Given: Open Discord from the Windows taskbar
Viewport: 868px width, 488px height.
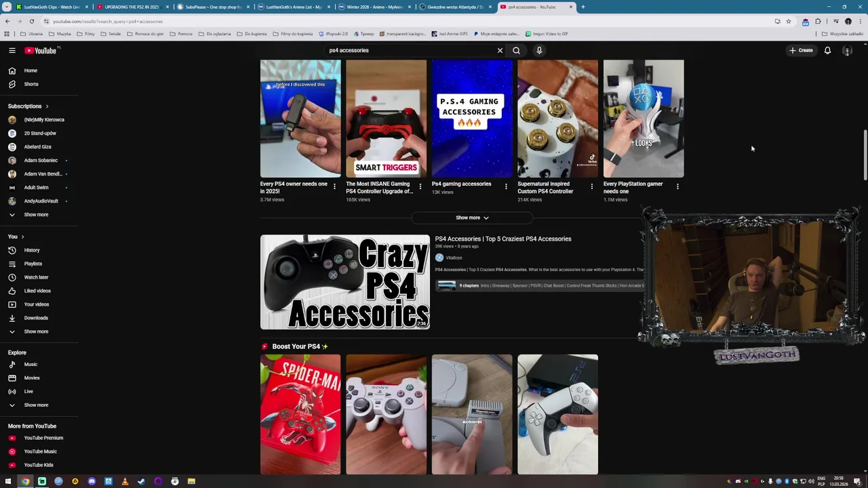Looking at the screenshot, I should 92,481.
